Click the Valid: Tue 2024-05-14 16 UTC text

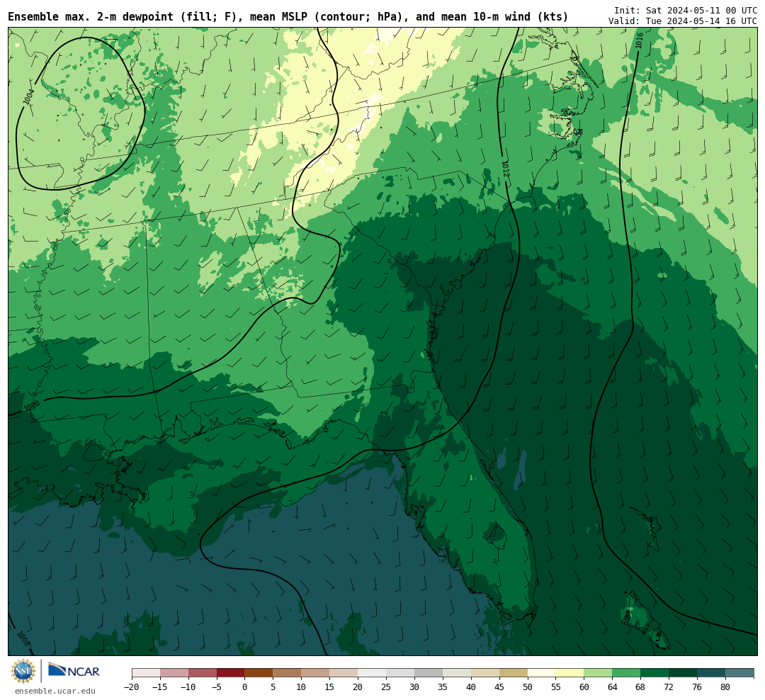(x=683, y=21)
